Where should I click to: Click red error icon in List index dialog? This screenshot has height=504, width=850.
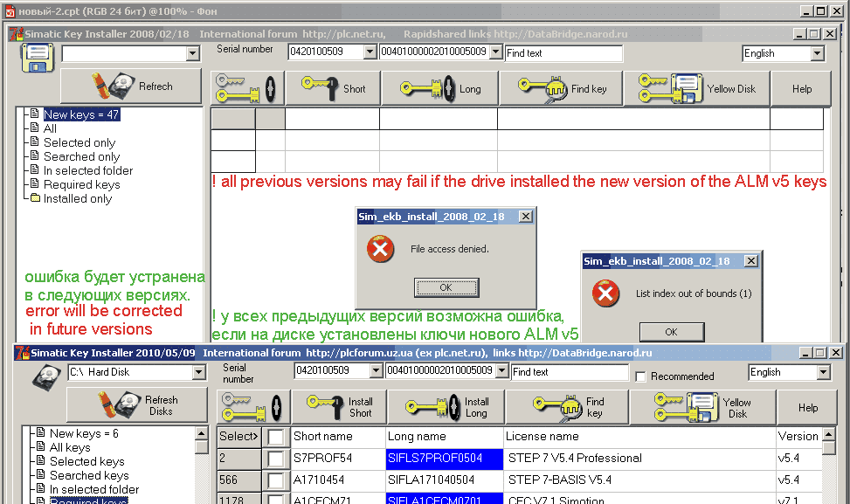click(x=605, y=293)
